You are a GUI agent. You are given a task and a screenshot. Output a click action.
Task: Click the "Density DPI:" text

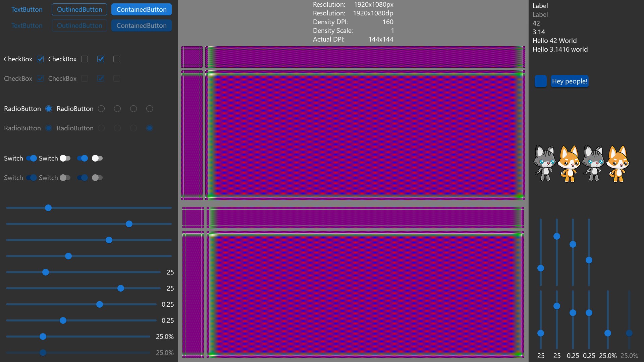330,22
